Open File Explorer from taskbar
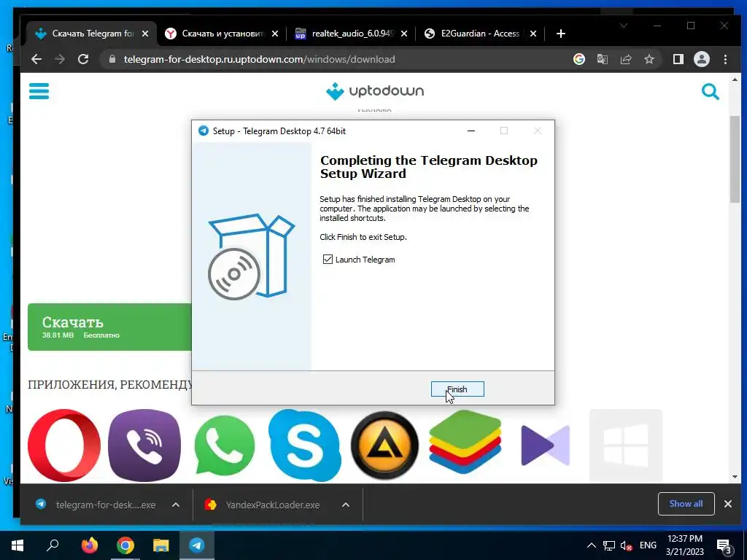Screen dimensions: 747x560 [161, 545]
